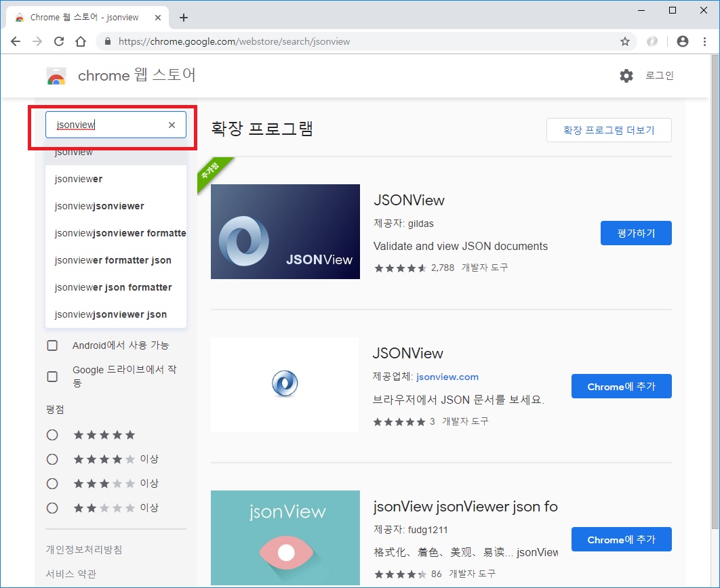
Task: Click the address bar URL
Action: click(234, 42)
